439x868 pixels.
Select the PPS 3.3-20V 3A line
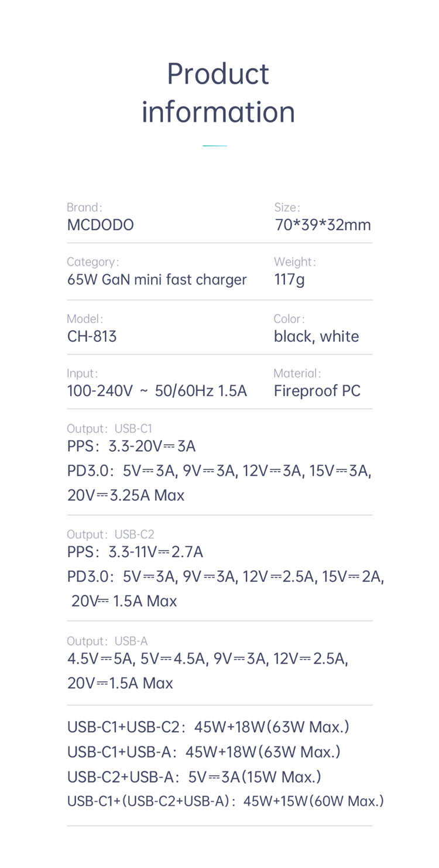coord(131,447)
